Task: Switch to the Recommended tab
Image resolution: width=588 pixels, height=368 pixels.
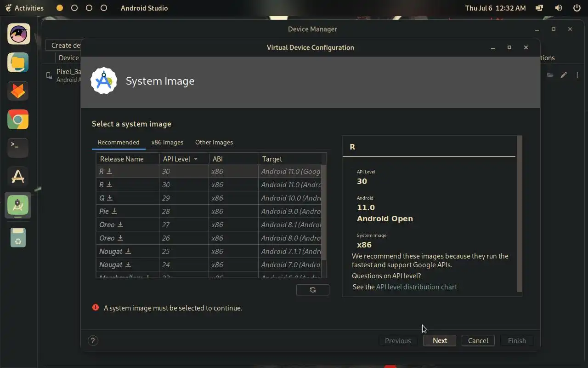Action: pyautogui.click(x=119, y=142)
